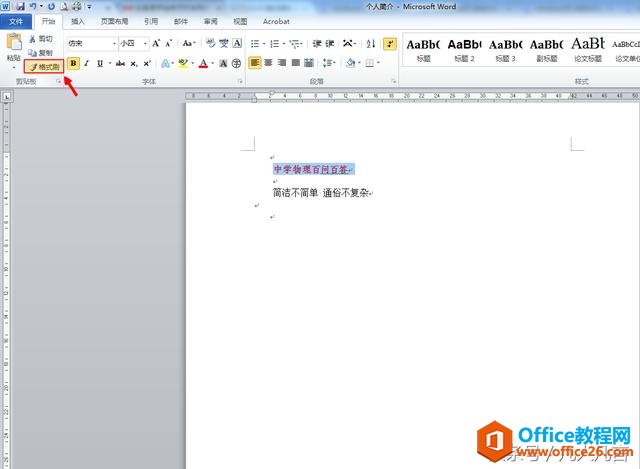Apply superscript formatting
Screen dimensions: 640x469
tap(147, 63)
